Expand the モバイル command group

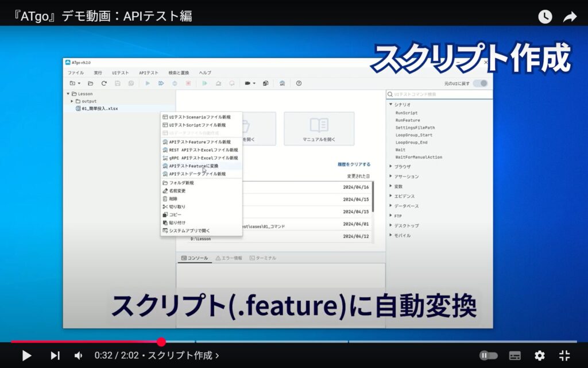tap(390, 235)
